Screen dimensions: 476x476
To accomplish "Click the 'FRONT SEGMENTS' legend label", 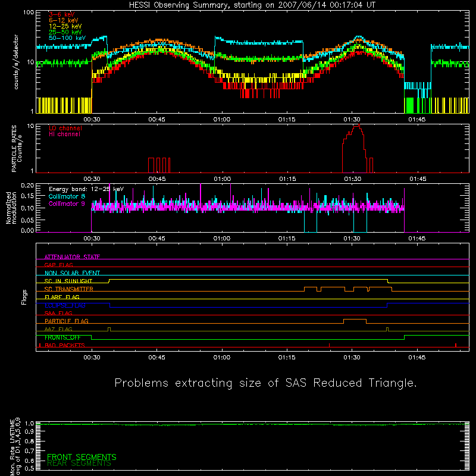I will click(x=82, y=457).
